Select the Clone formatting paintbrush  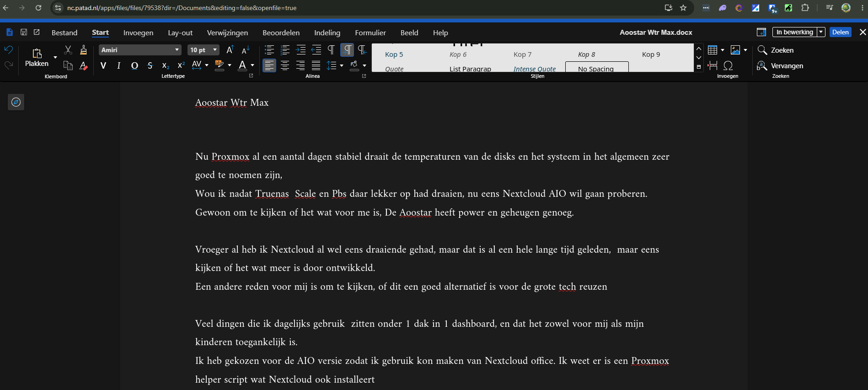click(x=83, y=50)
